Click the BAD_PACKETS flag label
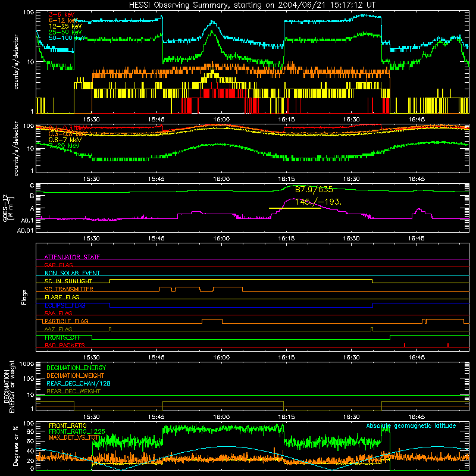The height and width of the screenshot is (476, 476). click(65, 345)
